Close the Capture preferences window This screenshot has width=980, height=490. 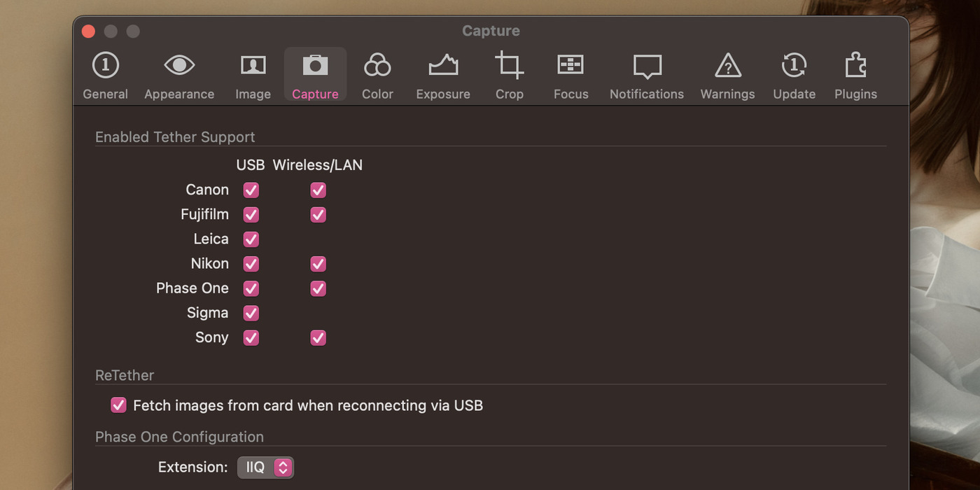click(88, 31)
